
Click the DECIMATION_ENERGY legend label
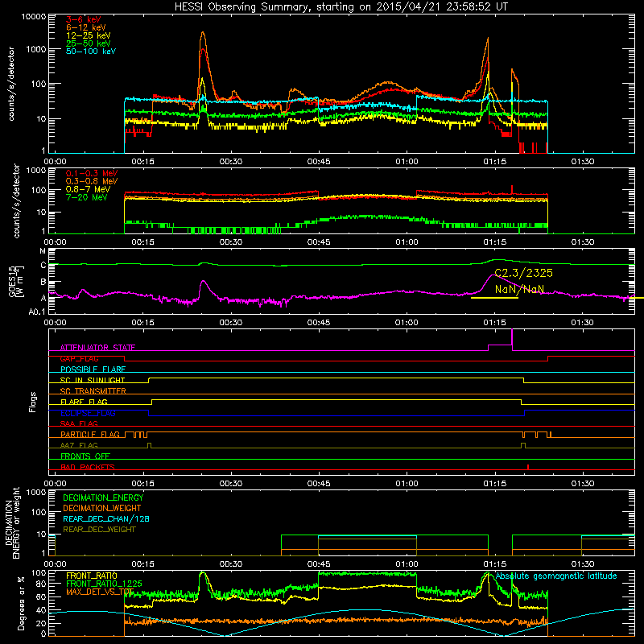click(x=103, y=497)
